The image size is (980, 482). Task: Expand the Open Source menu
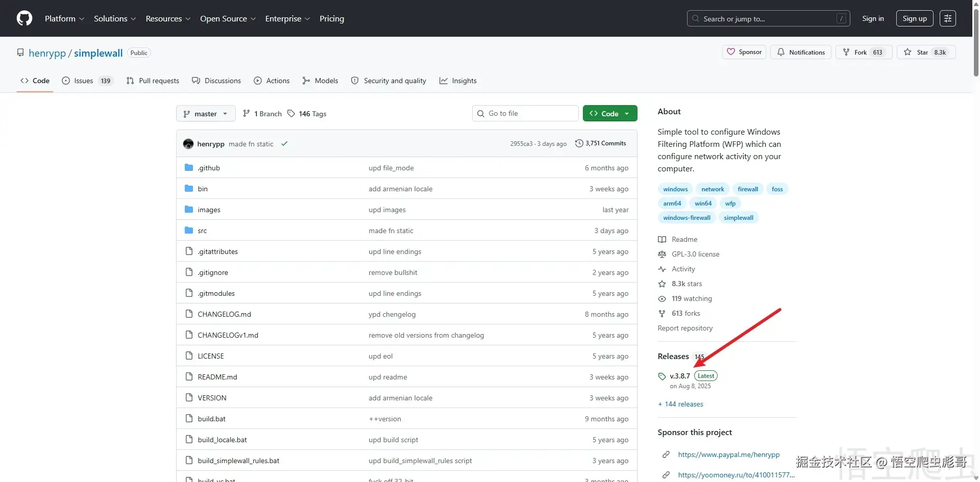coord(228,18)
